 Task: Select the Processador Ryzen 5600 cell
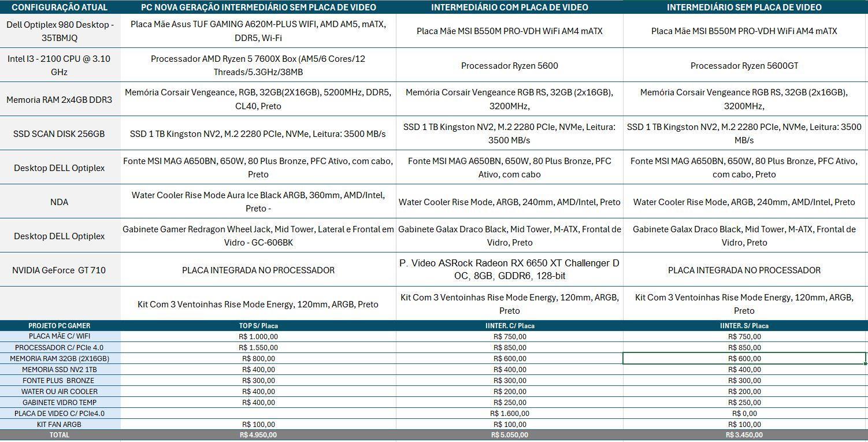pos(510,65)
